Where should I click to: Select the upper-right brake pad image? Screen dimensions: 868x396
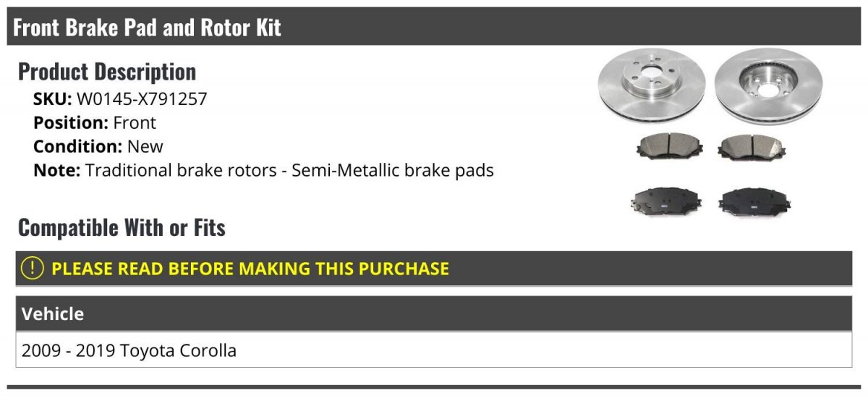tap(745, 147)
